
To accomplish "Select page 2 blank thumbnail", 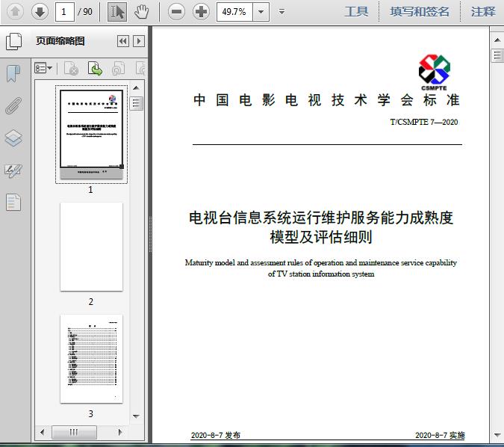I will click(x=91, y=247).
